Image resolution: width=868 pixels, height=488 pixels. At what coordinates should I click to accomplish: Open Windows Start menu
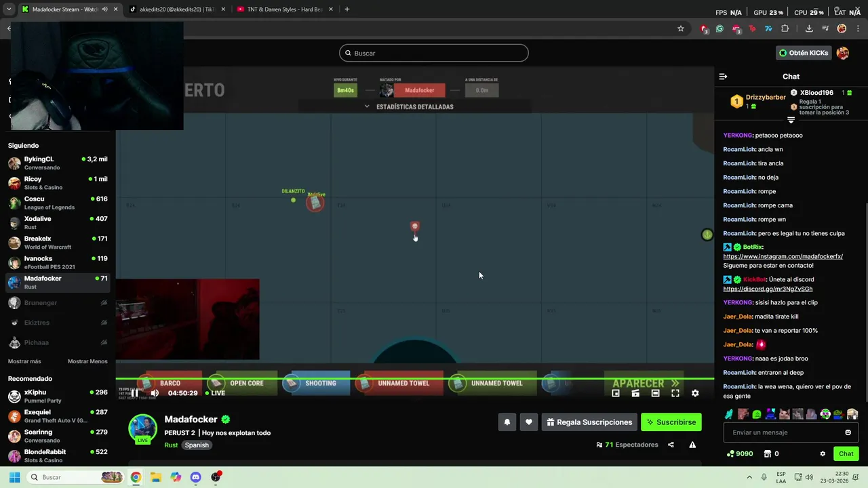14,477
